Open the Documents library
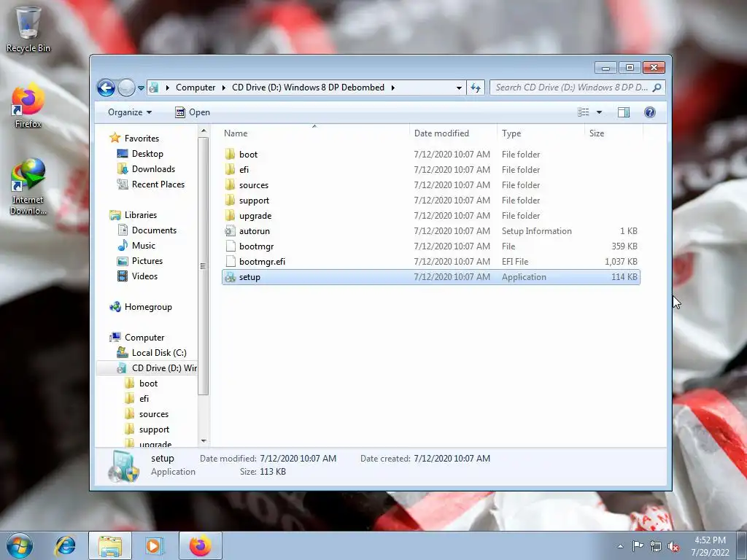This screenshot has width=747, height=560. click(147, 230)
